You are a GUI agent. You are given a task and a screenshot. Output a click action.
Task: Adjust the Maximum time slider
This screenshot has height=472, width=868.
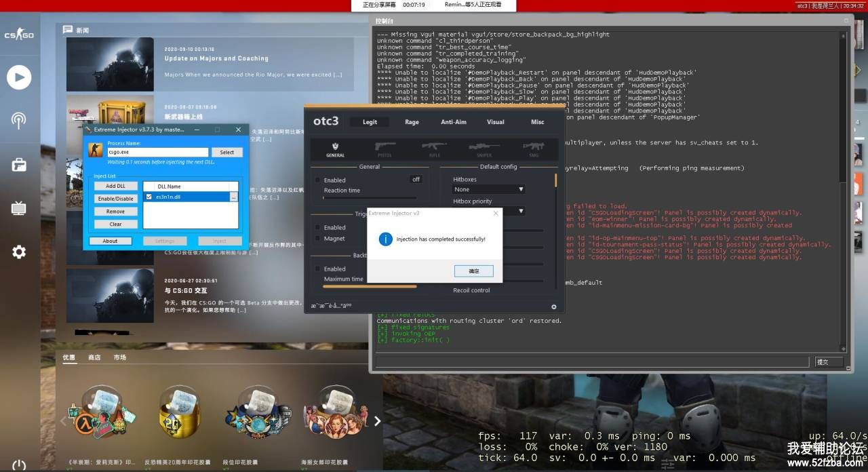tap(370, 286)
